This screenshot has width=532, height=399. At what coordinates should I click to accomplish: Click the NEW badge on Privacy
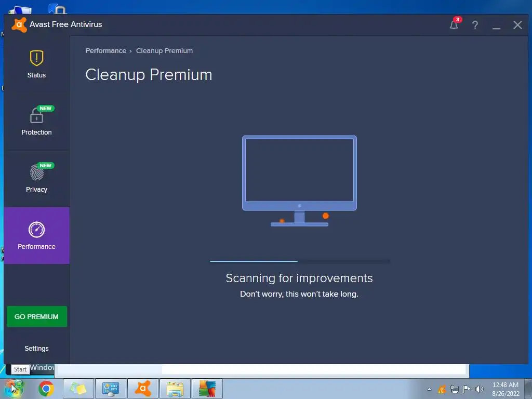tap(46, 166)
